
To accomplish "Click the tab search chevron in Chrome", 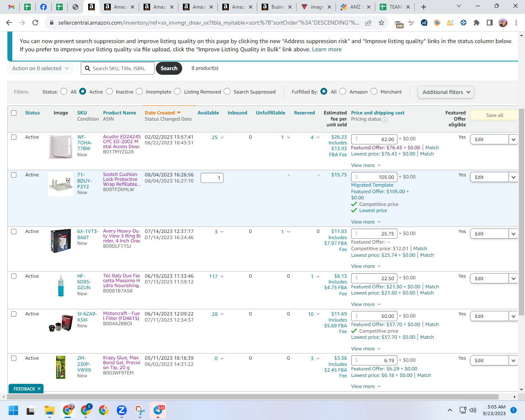I will click(459, 6).
